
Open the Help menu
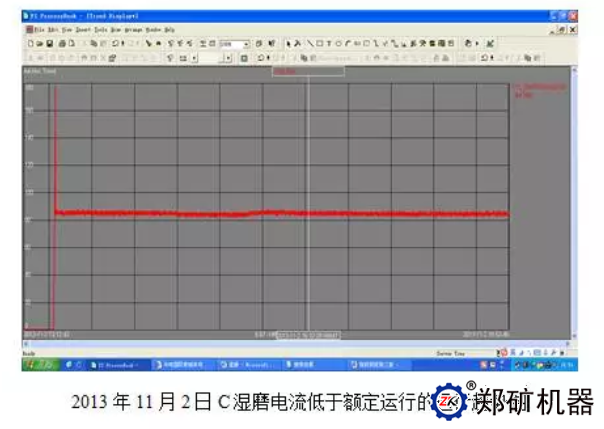[x=169, y=29]
